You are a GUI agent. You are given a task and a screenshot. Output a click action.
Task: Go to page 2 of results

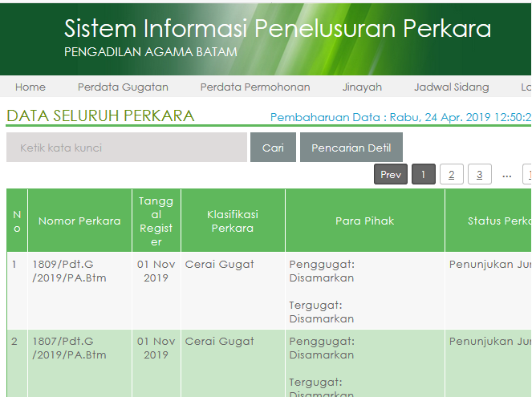coord(452,174)
